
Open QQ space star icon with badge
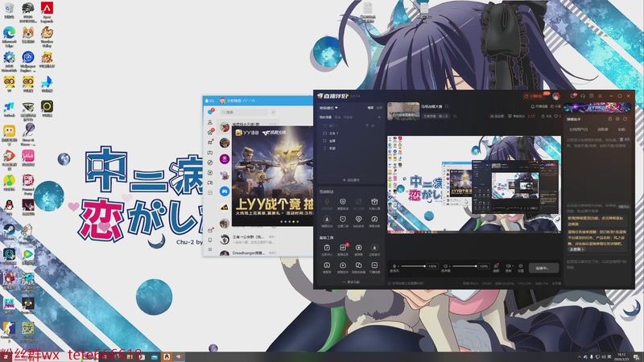(210, 132)
